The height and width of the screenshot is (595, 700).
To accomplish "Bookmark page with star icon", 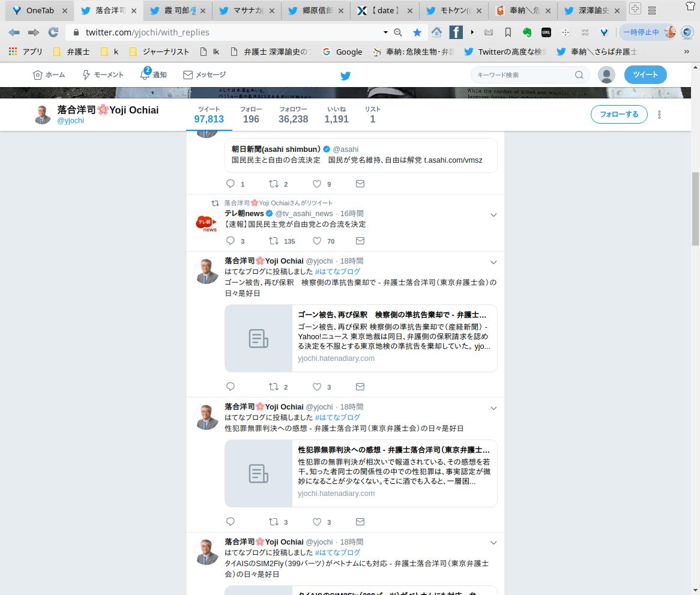I will (x=417, y=32).
